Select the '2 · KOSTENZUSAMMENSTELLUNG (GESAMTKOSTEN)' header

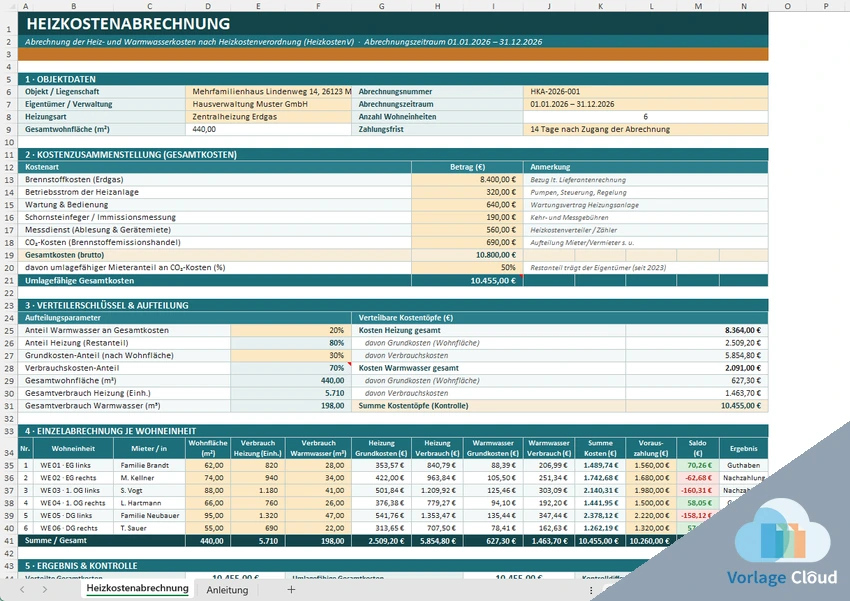click(x=393, y=154)
